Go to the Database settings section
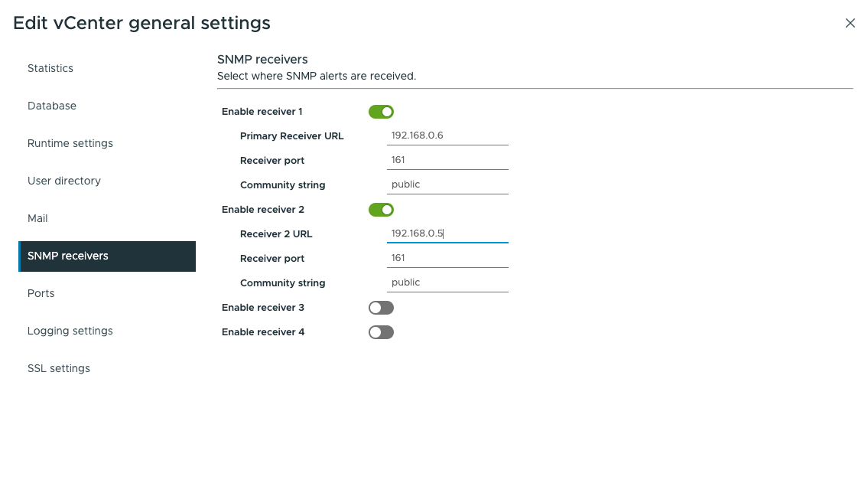The width and height of the screenshot is (868, 493). coord(52,106)
